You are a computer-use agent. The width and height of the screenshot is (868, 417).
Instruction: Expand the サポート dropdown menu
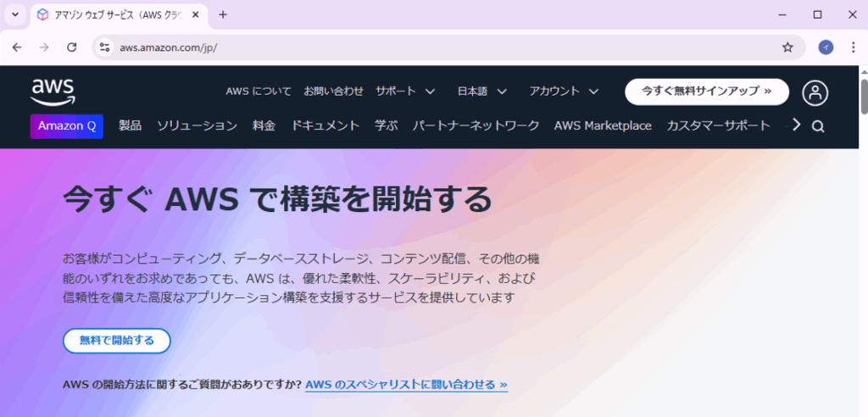(405, 91)
